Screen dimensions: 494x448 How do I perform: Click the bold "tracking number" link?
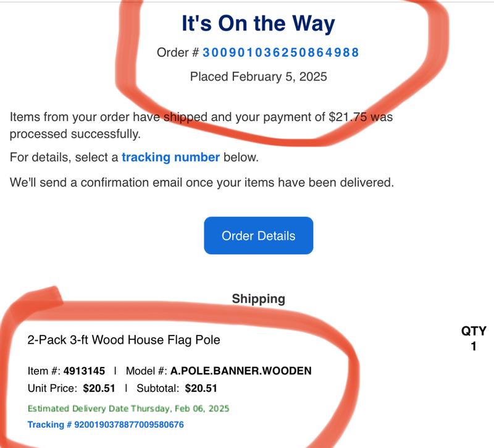tap(170, 157)
